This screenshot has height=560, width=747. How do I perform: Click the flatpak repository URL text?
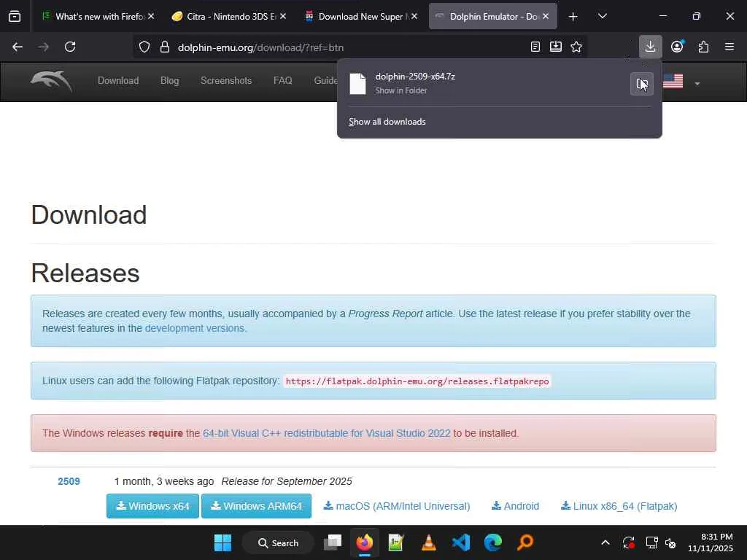417,381
